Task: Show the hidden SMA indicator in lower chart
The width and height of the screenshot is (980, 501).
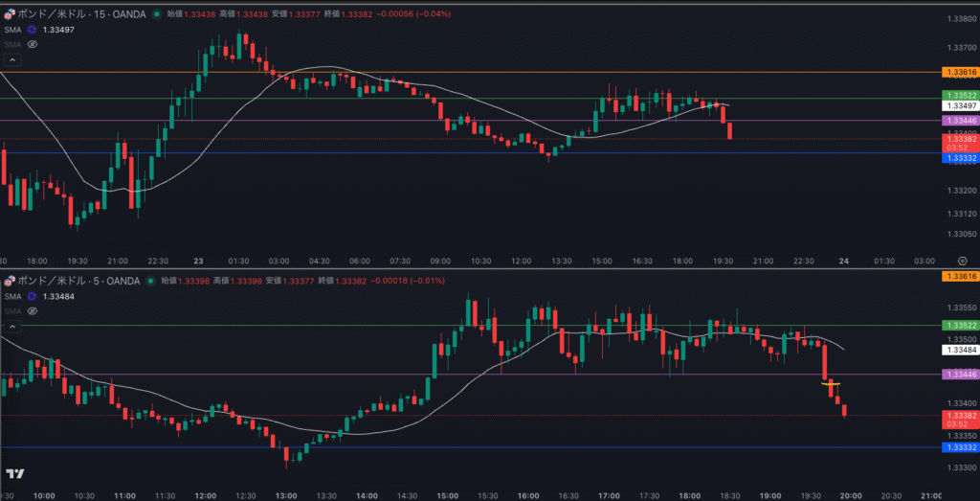Action: click(x=32, y=310)
